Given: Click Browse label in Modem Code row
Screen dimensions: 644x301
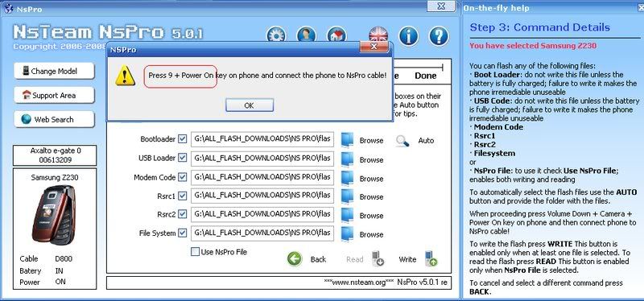Looking at the screenshot, I should pos(371,179).
